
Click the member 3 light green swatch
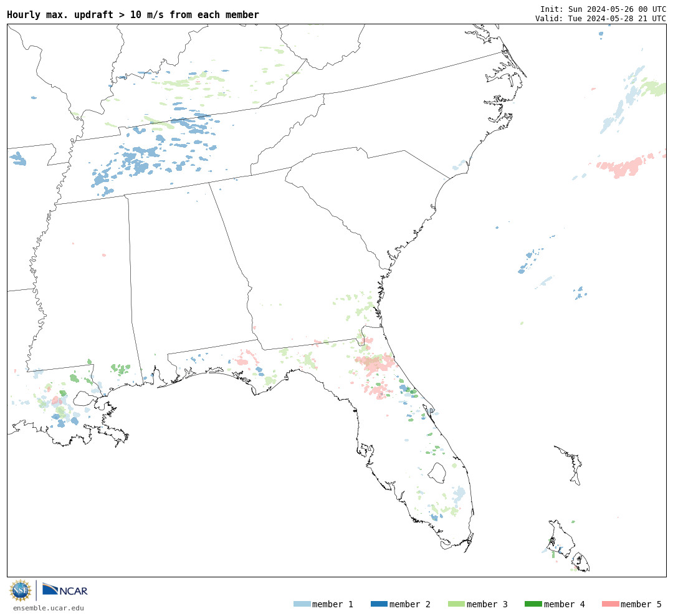click(456, 604)
